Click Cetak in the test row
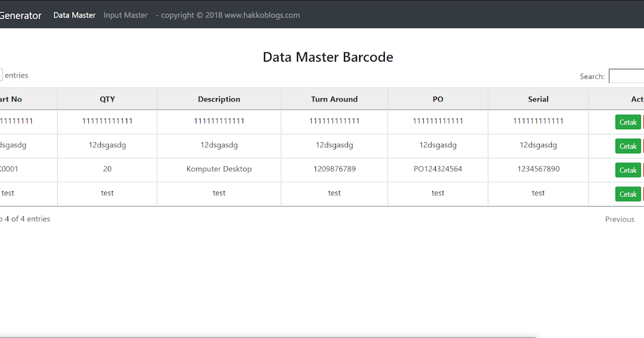The height and width of the screenshot is (338, 644). [628, 194]
